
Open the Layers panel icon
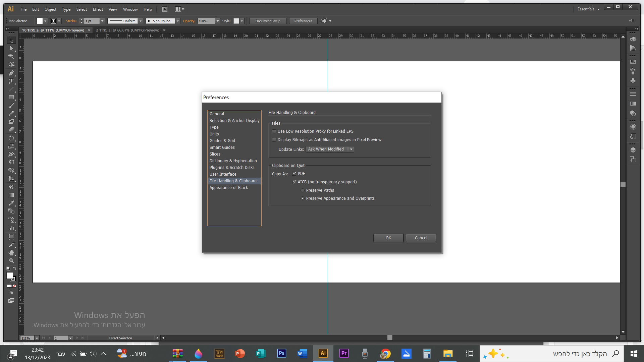click(x=633, y=150)
